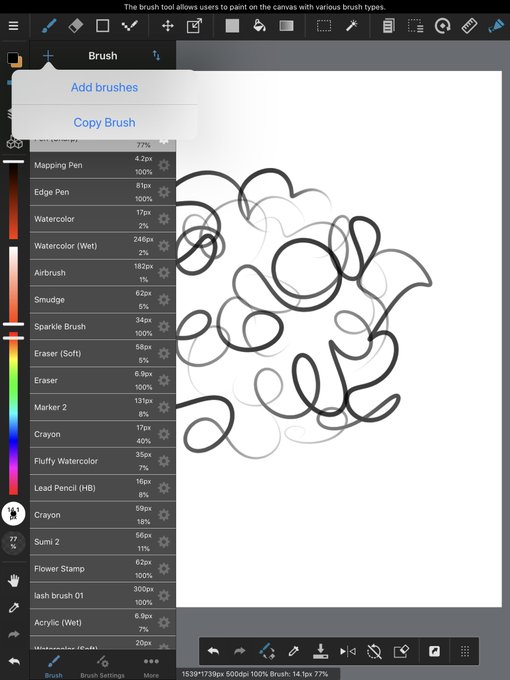Select the Move tool
The image size is (510, 680).
click(168, 26)
